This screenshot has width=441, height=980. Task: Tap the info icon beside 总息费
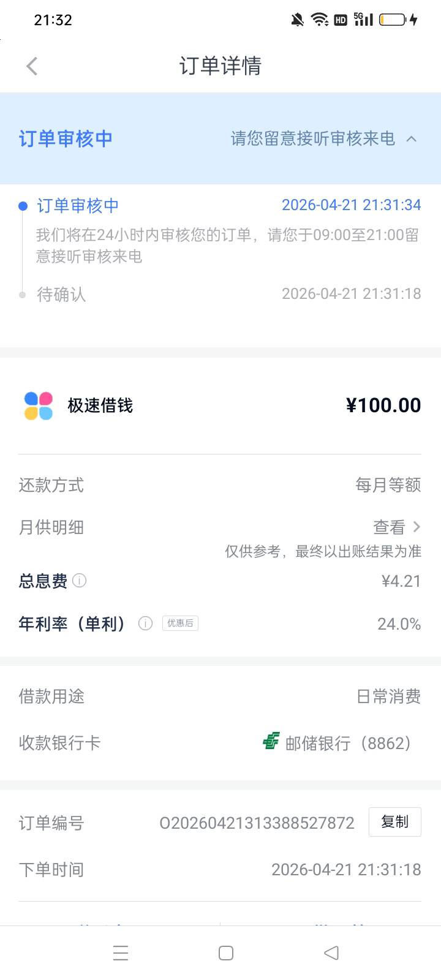(80, 580)
